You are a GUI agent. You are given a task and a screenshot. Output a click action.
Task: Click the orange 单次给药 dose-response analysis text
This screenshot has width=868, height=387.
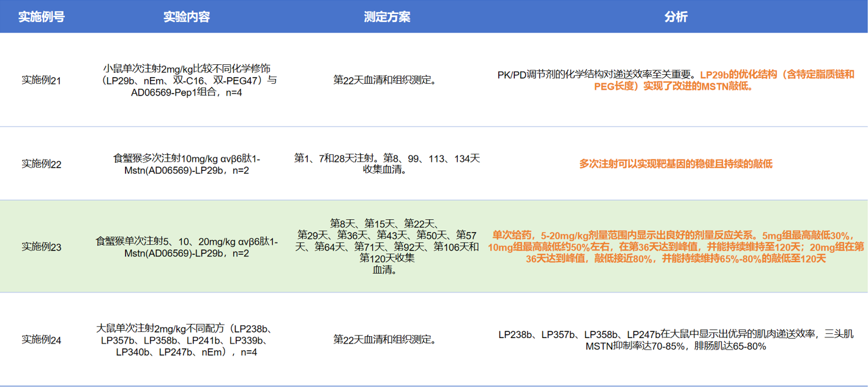pos(676,247)
